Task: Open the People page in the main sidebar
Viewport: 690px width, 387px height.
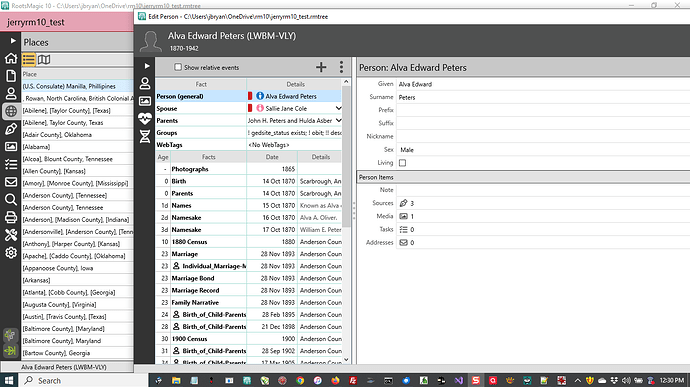Action: [x=11, y=93]
